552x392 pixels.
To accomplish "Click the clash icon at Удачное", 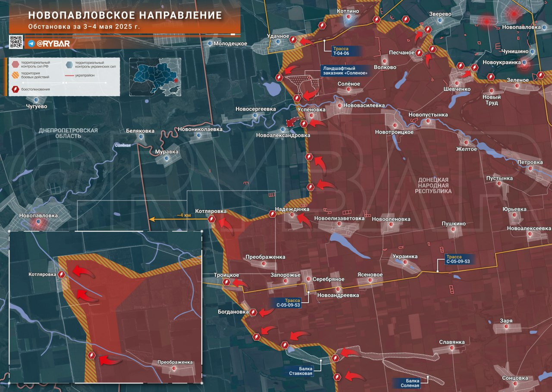I will click(x=293, y=40).
